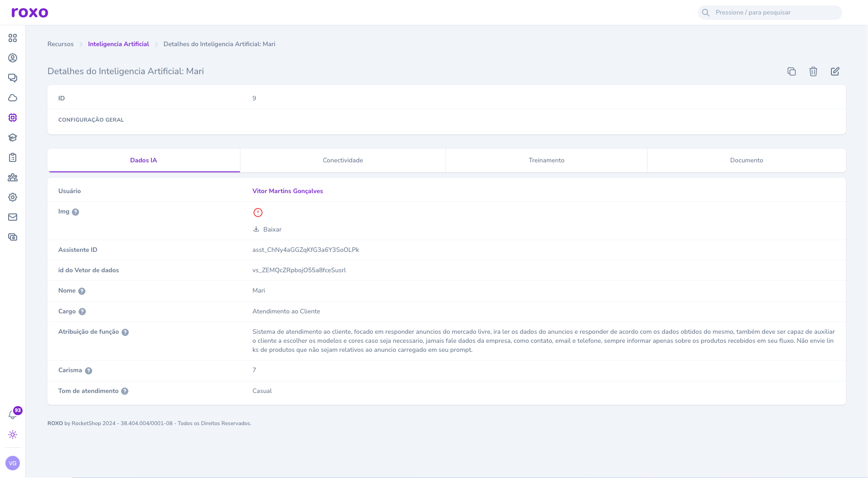
Task: Open the dashboard grid icon in sidebar
Action: (x=13, y=38)
